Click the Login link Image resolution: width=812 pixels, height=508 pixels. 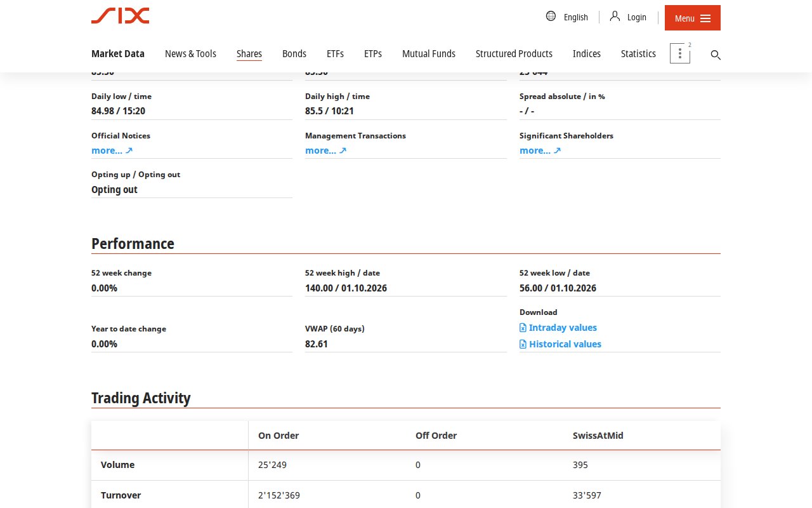point(637,17)
